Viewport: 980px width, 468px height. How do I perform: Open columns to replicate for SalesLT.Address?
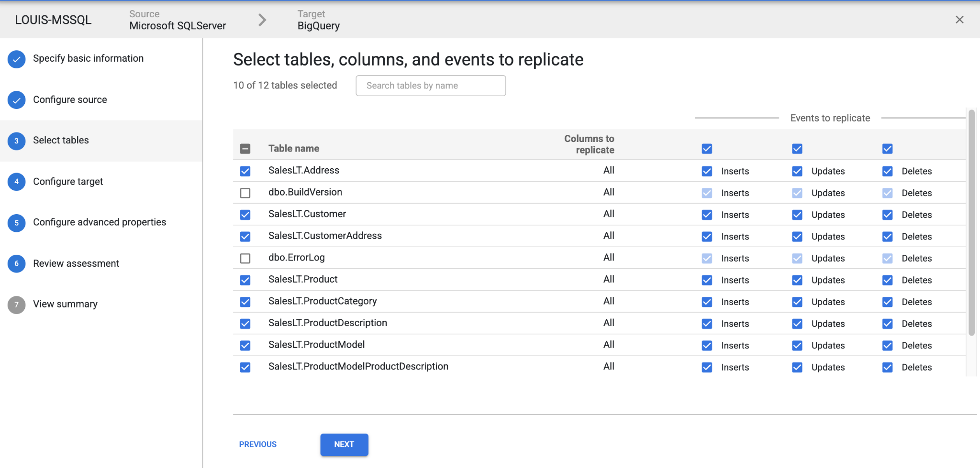(609, 171)
